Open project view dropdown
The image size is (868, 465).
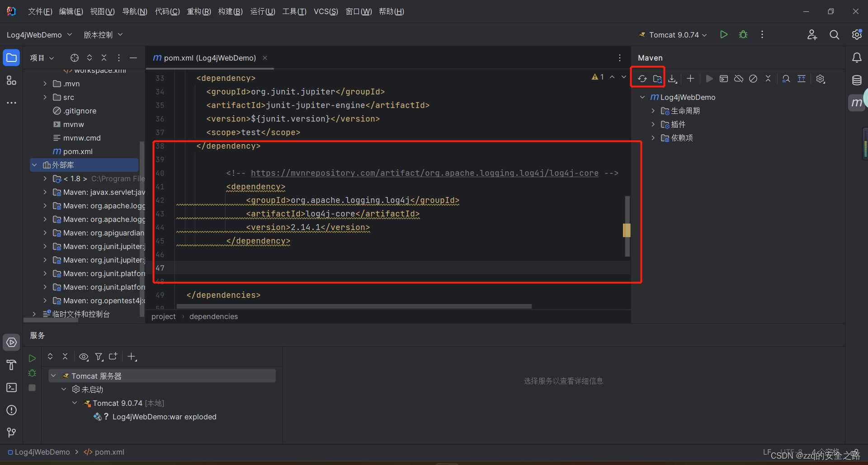42,58
